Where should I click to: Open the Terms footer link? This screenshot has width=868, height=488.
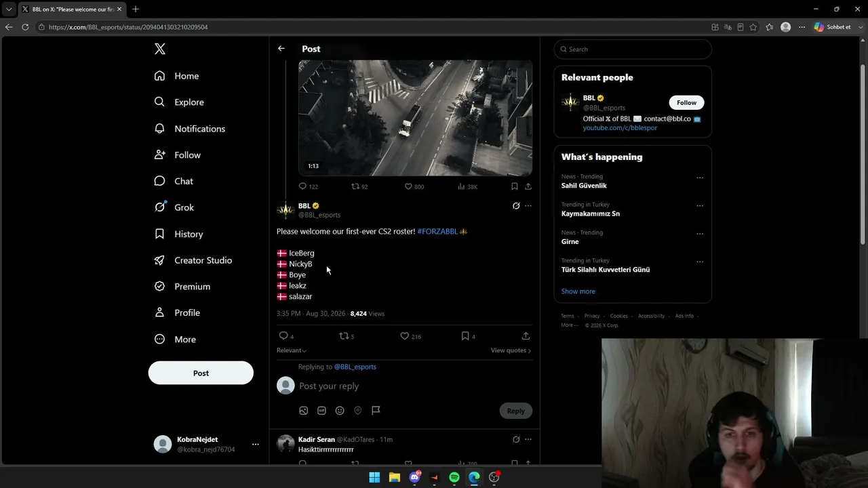click(568, 316)
